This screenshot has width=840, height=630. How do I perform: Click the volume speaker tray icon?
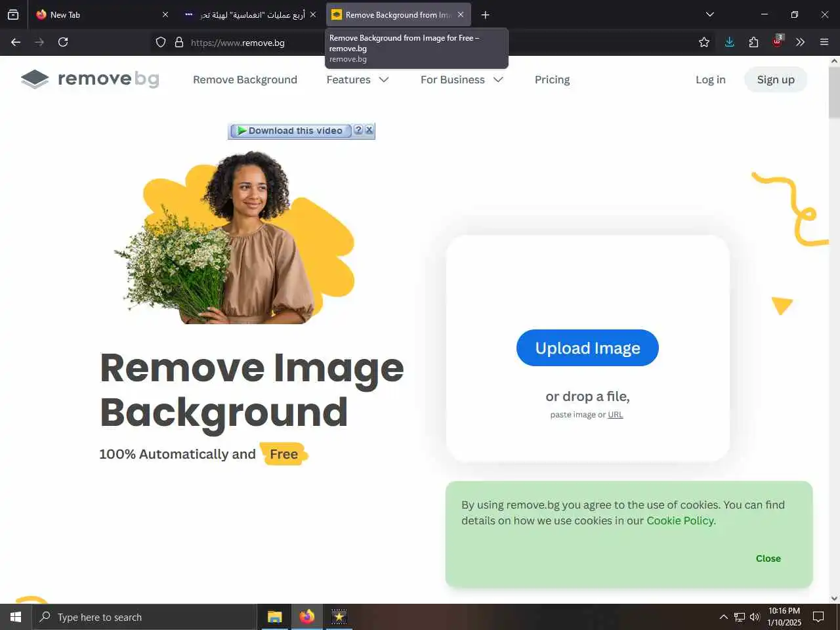coord(755,617)
